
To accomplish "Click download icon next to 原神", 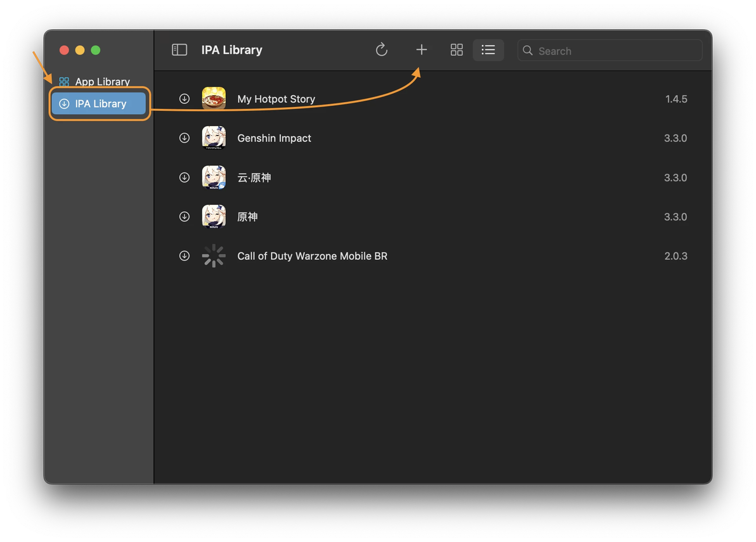I will click(x=184, y=217).
